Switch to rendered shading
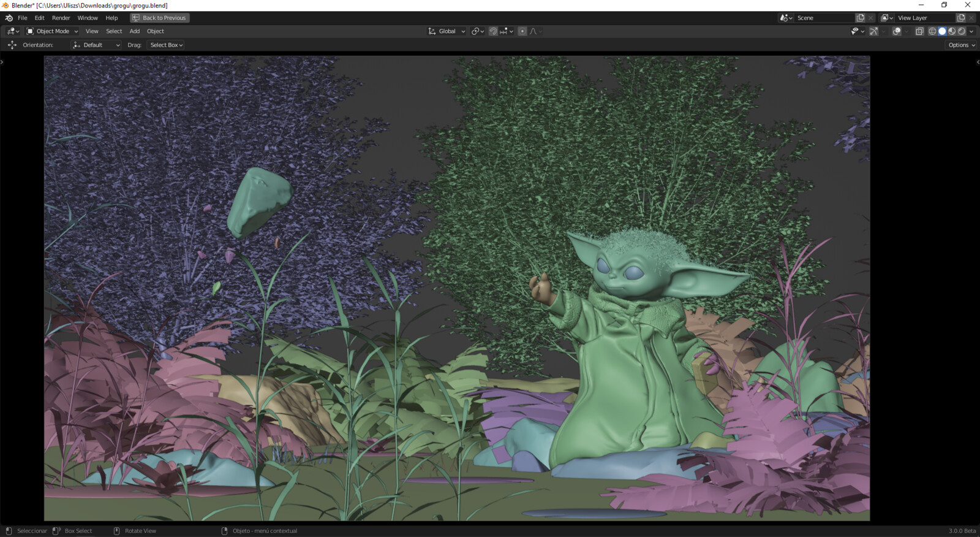Viewport: 980px width, 537px height. click(962, 31)
